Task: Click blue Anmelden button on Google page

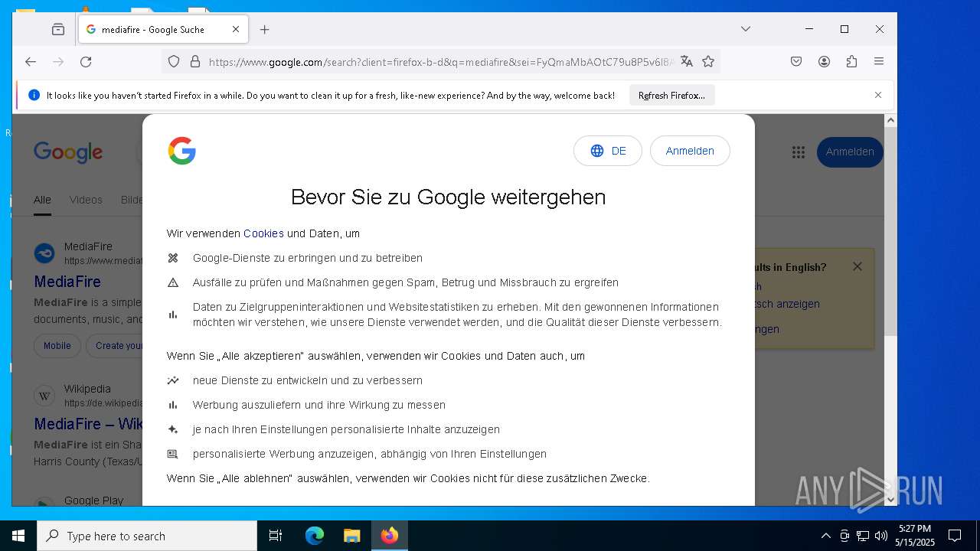Action: [850, 152]
